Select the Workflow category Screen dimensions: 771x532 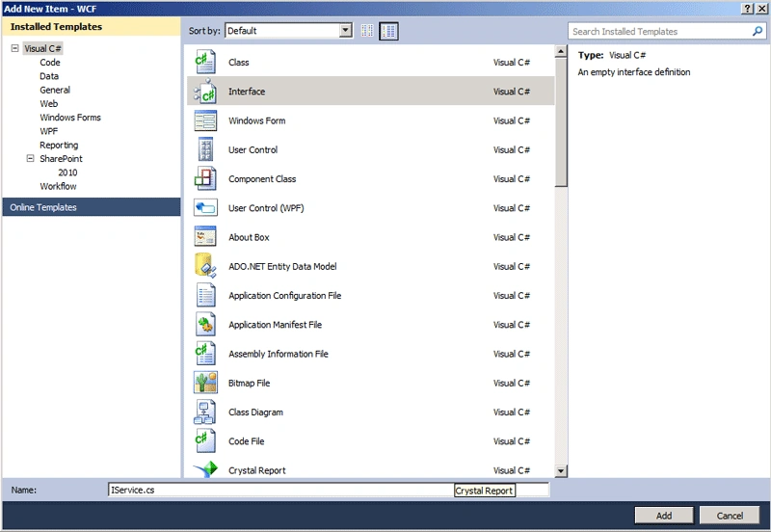click(58, 186)
